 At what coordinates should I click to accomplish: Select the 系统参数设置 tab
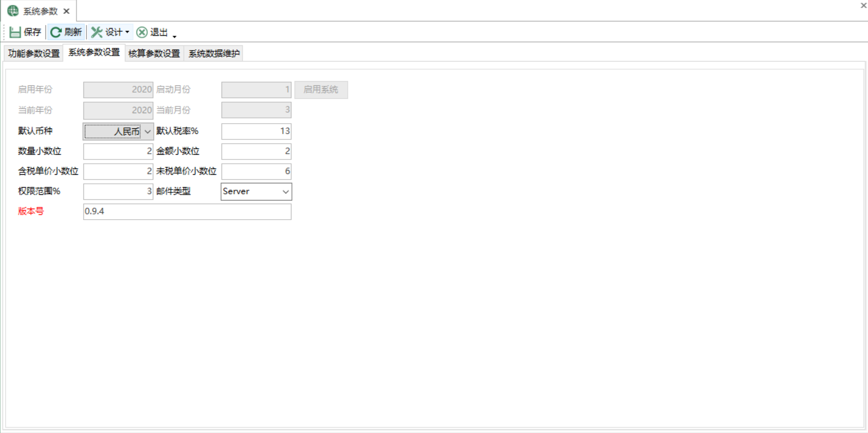[94, 53]
